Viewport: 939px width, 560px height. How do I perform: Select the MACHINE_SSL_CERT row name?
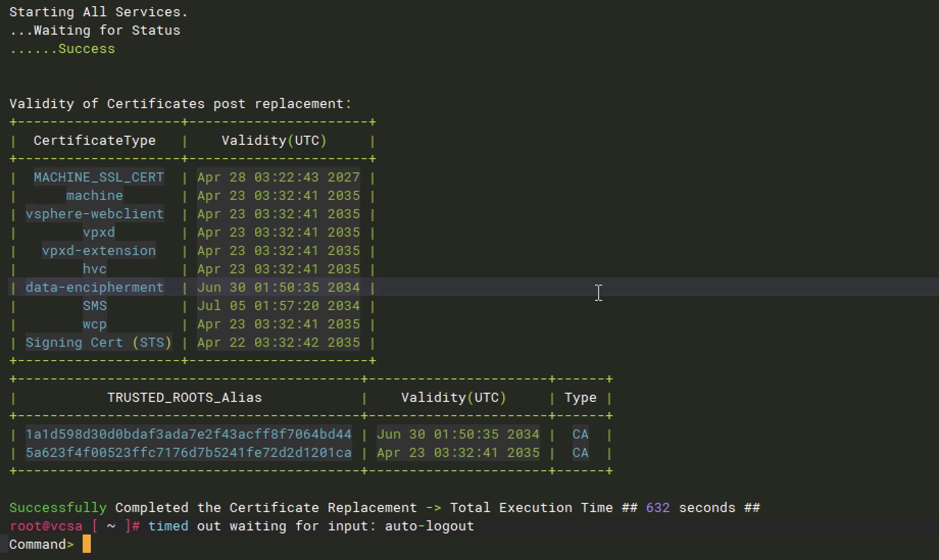point(99,177)
